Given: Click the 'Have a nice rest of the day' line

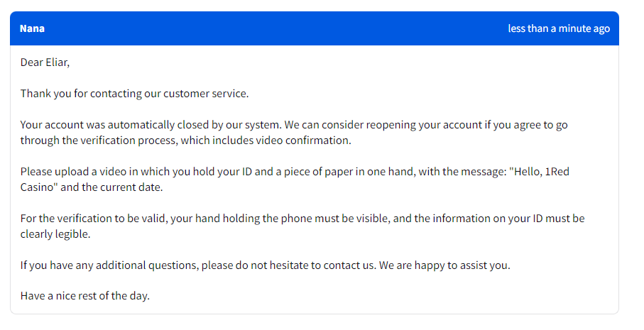Looking at the screenshot, I should (x=84, y=296).
